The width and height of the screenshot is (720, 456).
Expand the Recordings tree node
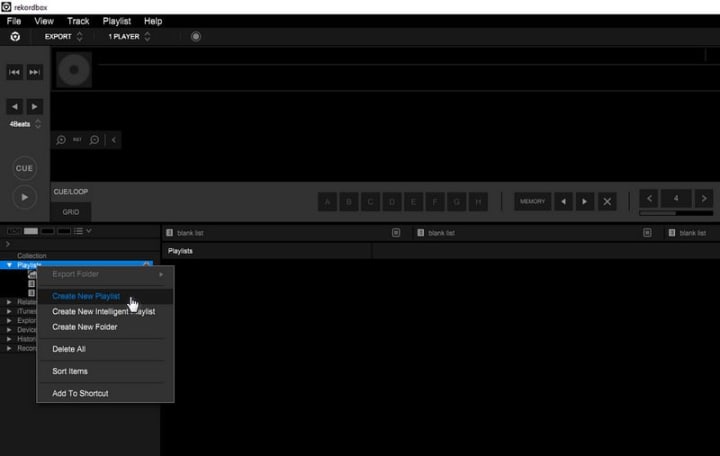point(9,349)
